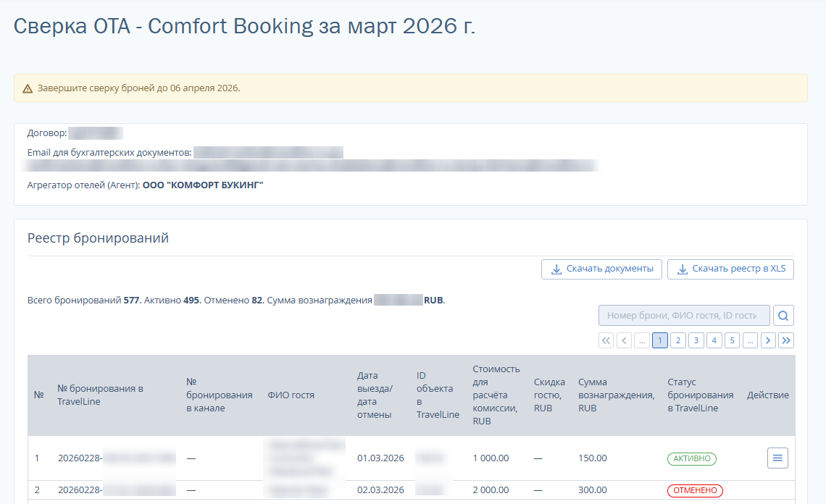
Task: Go to page 5 of bookings
Action: [x=732, y=340]
